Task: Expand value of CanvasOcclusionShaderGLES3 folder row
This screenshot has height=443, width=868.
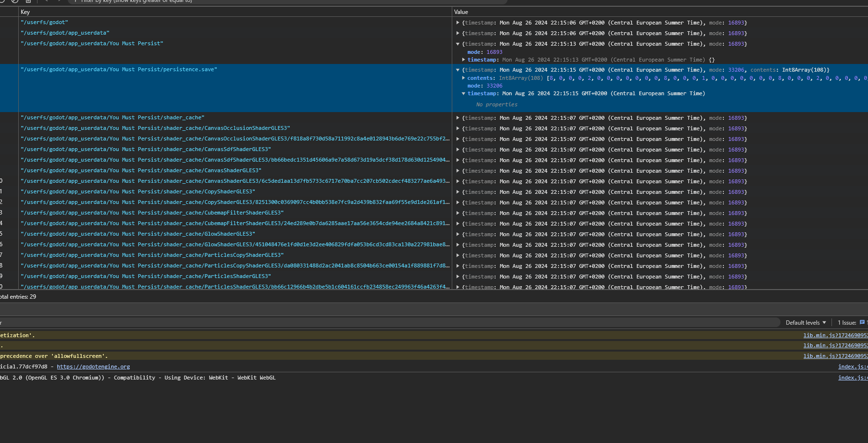Action: click(x=458, y=128)
